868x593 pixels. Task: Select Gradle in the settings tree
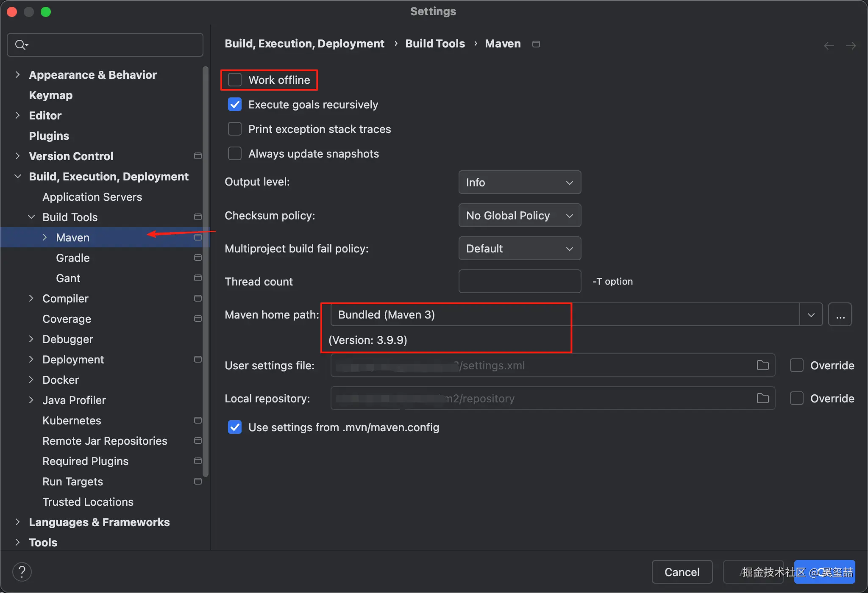coord(73,258)
